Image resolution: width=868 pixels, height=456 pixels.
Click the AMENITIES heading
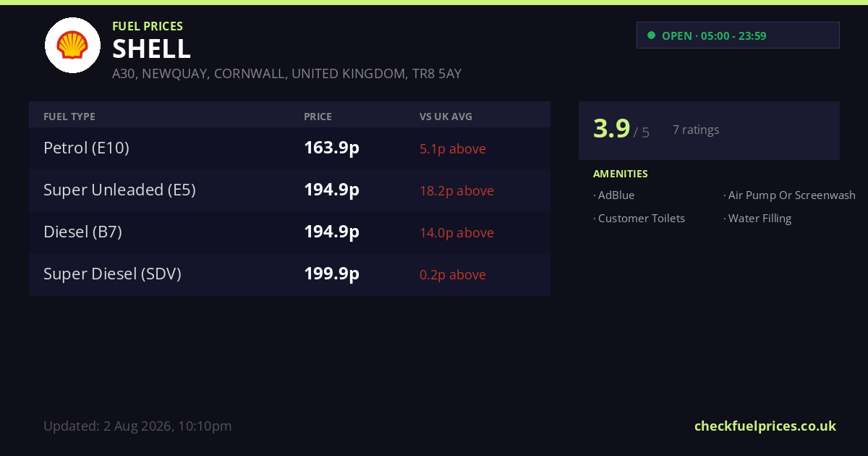[x=621, y=174]
